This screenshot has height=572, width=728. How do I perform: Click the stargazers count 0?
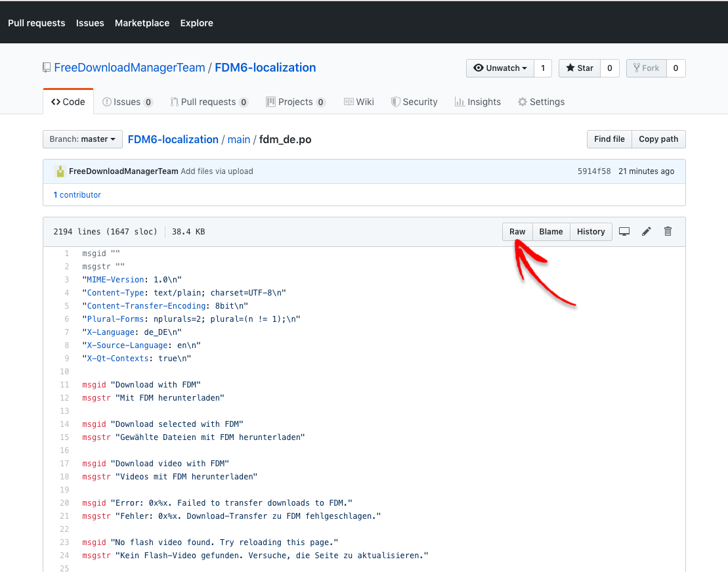point(610,68)
